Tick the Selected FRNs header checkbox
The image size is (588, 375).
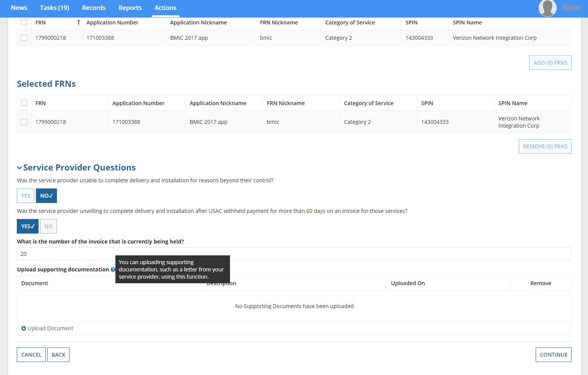click(24, 103)
